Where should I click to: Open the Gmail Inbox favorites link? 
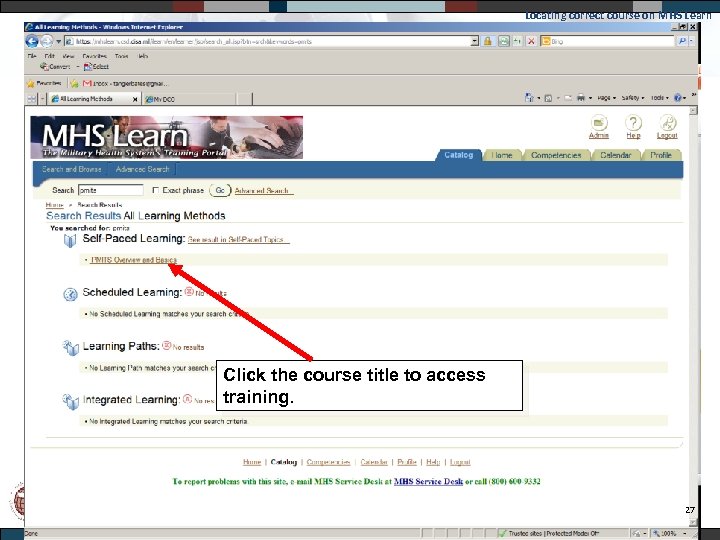126,84
